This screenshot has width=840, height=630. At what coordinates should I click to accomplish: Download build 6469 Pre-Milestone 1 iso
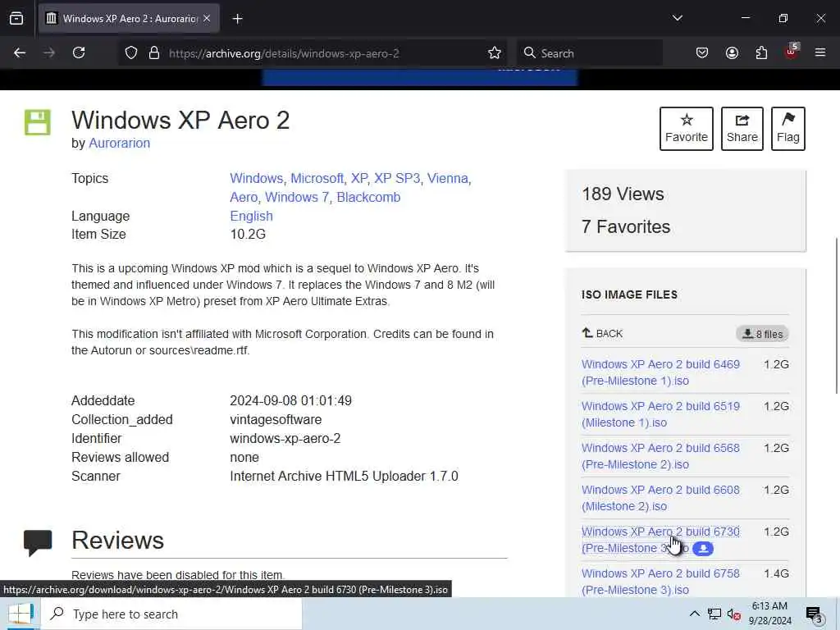[660, 372]
